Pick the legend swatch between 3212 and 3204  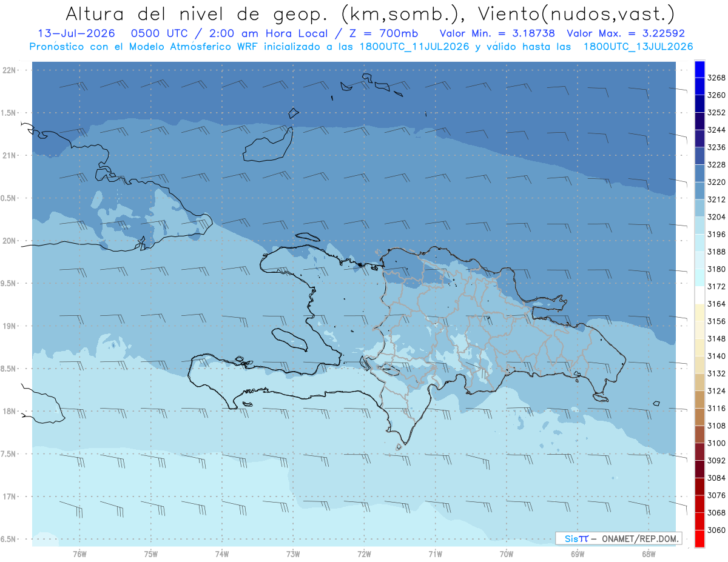(699, 207)
